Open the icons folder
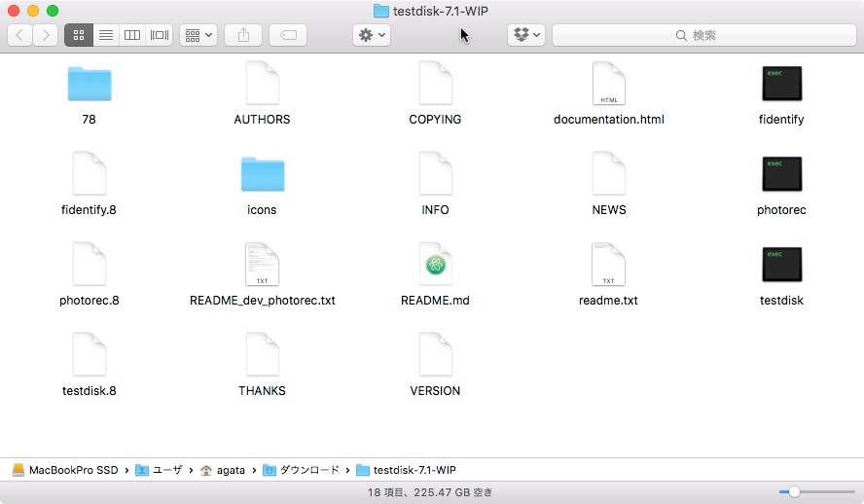This screenshot has width=864, height=504. (263, 174)
